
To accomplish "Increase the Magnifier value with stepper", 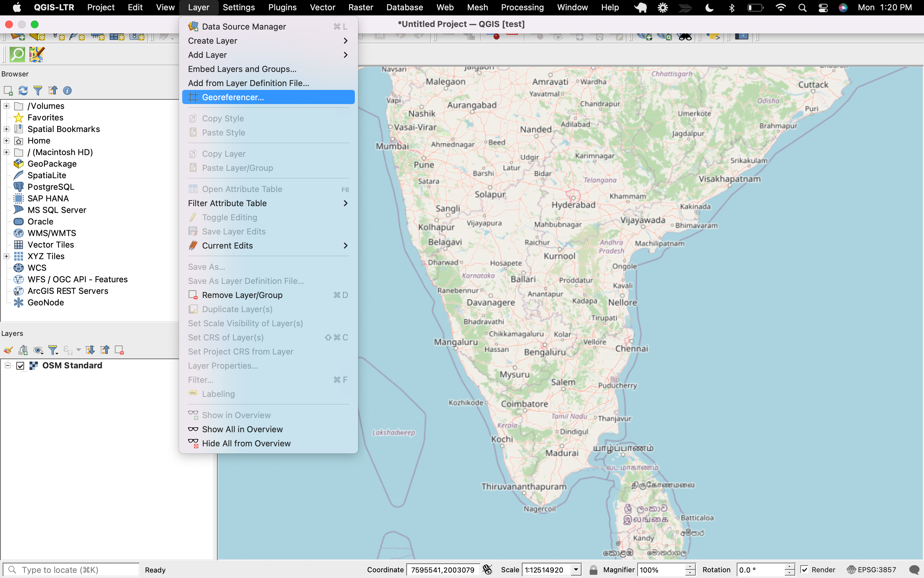I will pyautogui.click(x=690, y=566).
